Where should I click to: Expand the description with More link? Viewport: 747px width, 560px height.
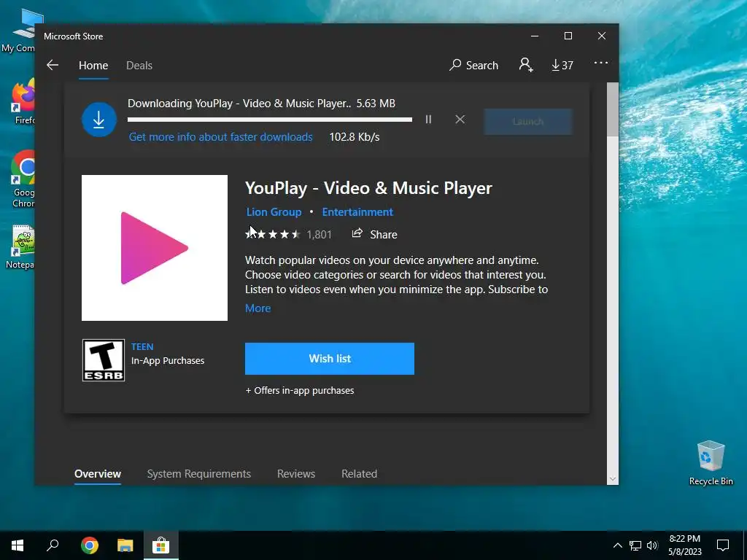point(258,308)
